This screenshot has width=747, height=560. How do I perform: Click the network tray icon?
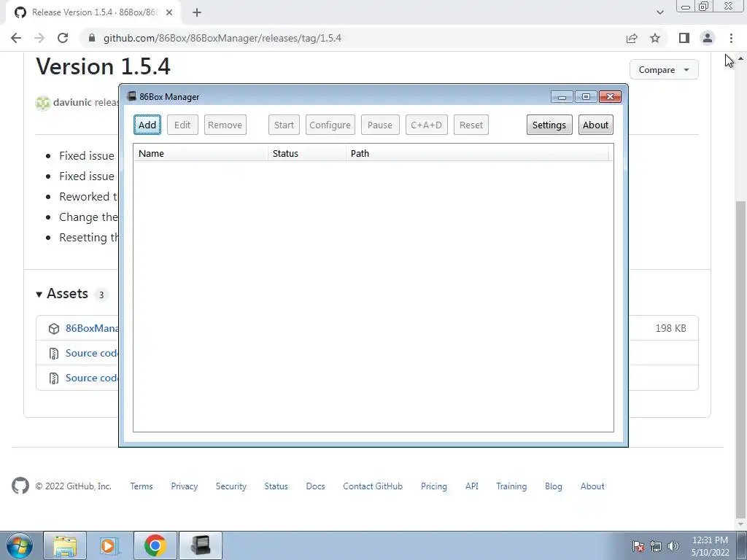656,546
